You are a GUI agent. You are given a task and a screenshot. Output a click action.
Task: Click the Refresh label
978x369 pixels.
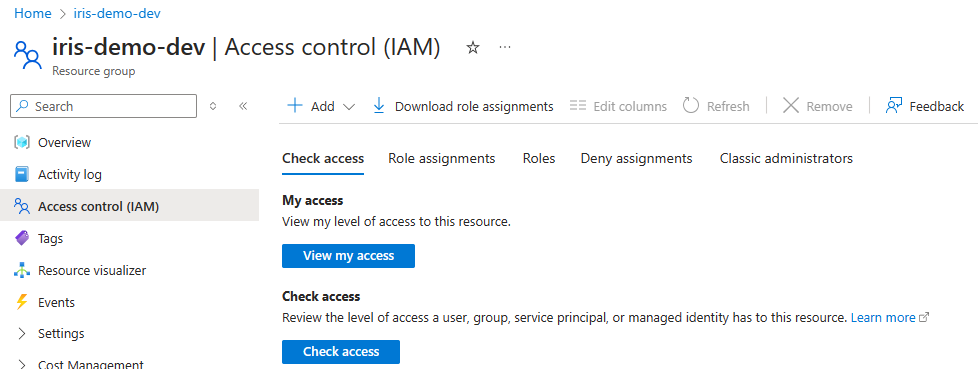728,107
